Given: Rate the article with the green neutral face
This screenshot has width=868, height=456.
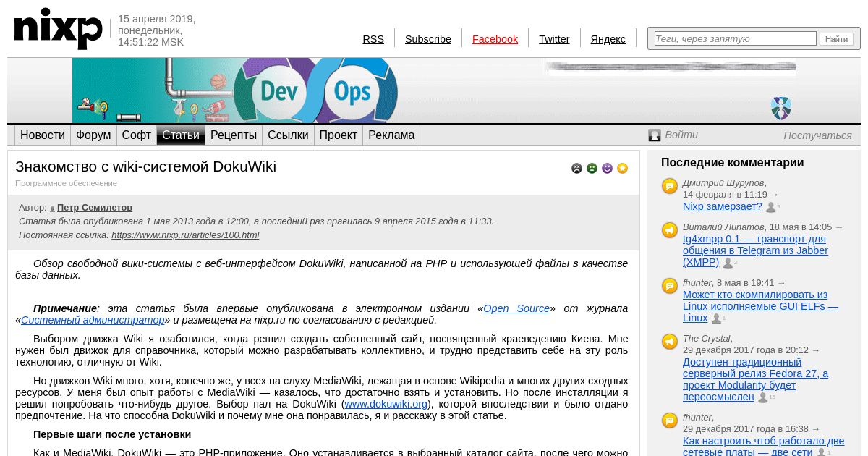Looking at the screenshot, I should 592,169.
